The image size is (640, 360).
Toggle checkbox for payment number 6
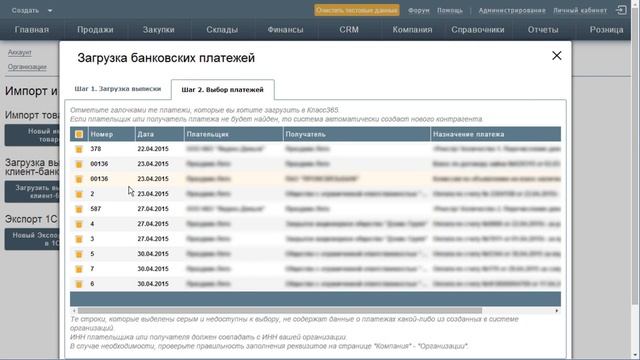point(79,284)
